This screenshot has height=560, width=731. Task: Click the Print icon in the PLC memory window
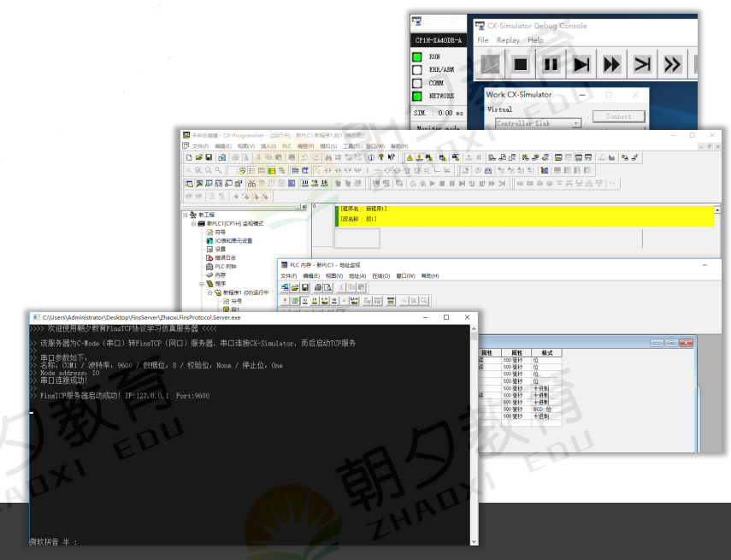318,287
